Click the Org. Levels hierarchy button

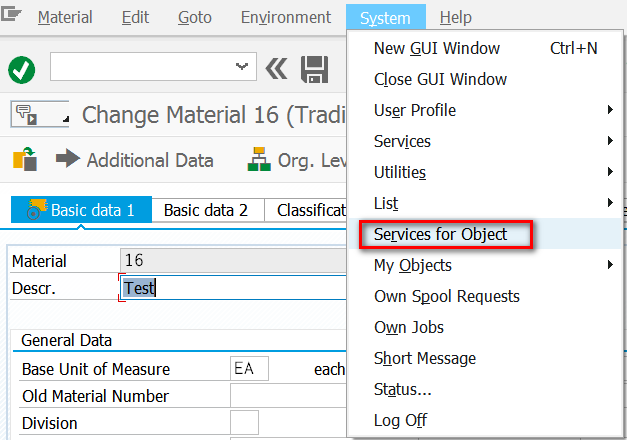297,160
